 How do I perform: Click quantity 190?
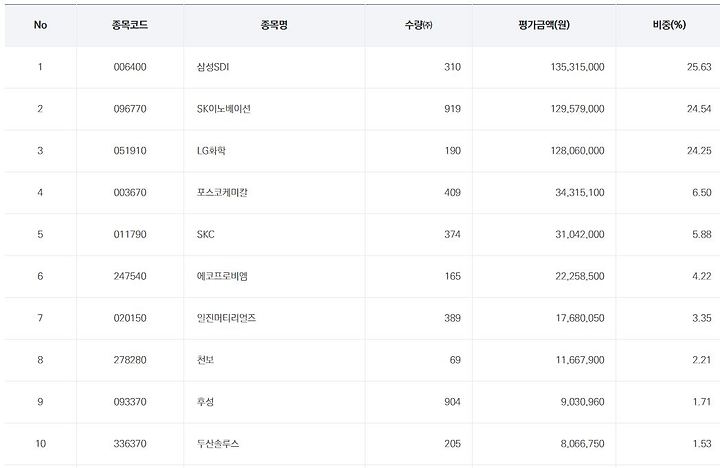(x=452, y=151)
